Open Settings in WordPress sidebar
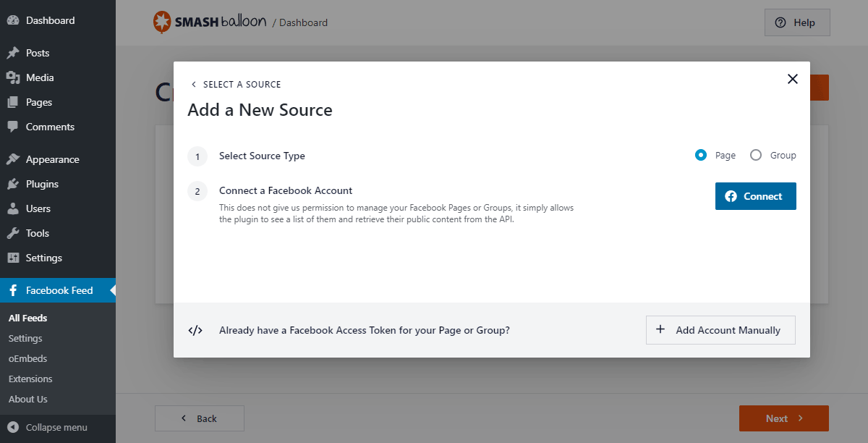 43,258
